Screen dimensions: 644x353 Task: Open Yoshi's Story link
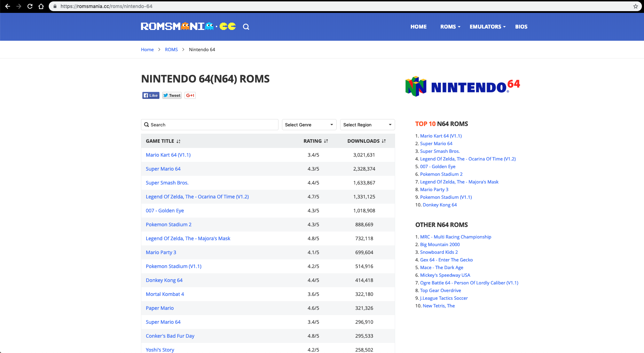pos(160,350)
